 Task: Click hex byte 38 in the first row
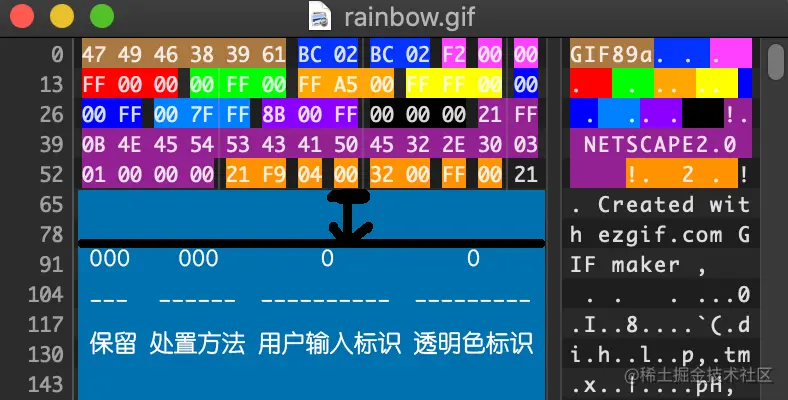(202, 54)
